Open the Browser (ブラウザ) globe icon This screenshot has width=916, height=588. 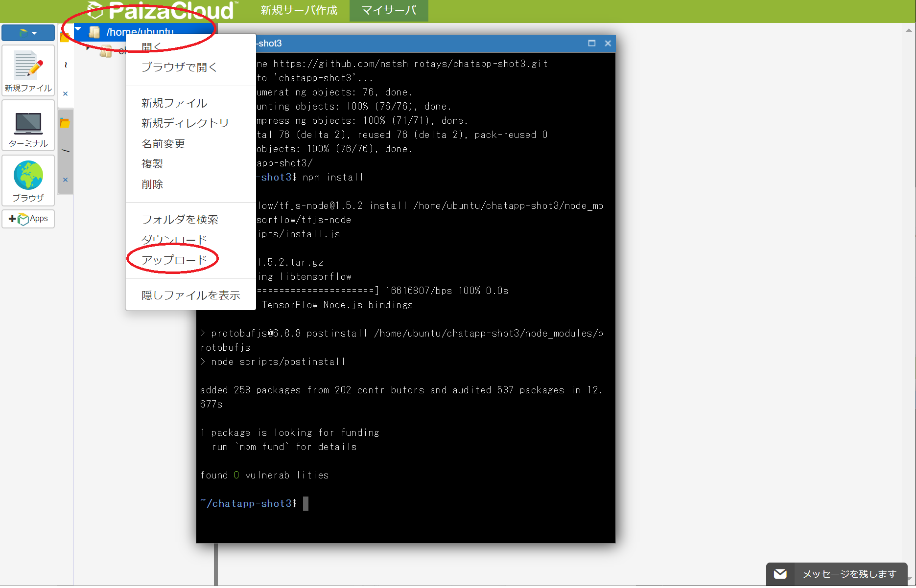coord(28,181)
